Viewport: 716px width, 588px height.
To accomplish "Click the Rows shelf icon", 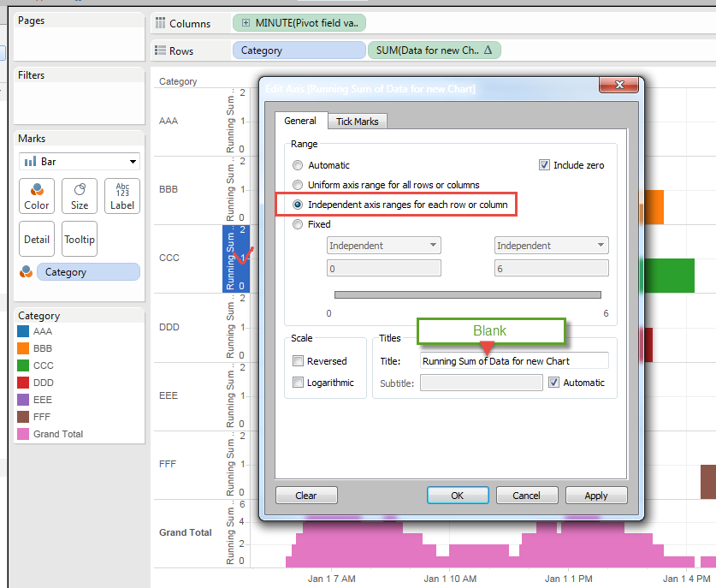I will point(160,50).
